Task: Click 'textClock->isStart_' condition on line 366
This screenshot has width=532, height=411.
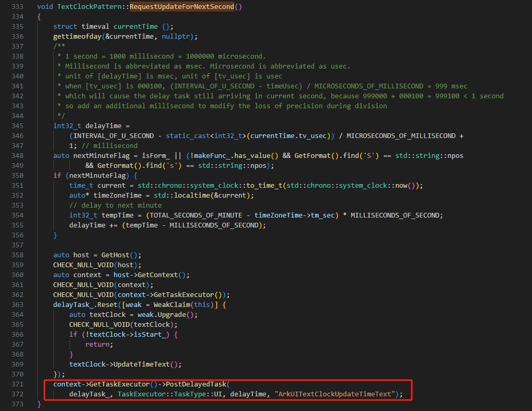Action: [128, 334]
